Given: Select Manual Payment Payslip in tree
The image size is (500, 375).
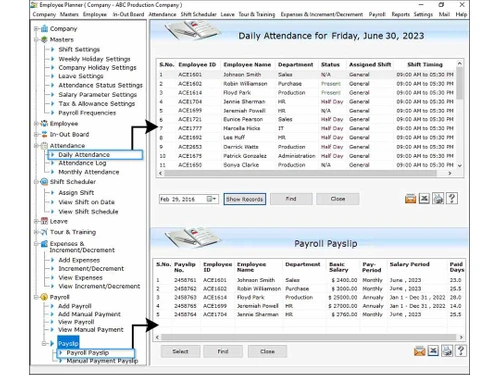Looking at the screenshot, I should [x=102, y=361].
